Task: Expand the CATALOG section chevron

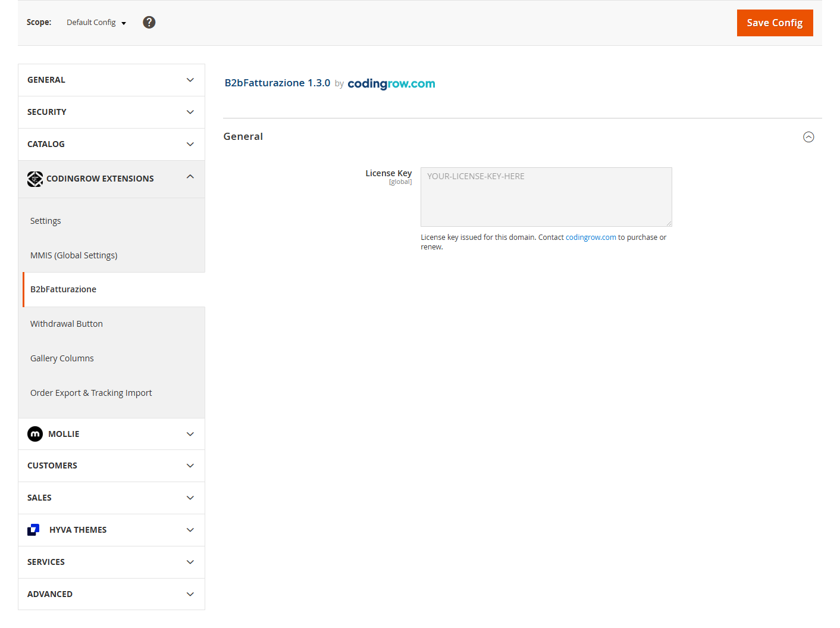Action: click(x=190, y=144)
